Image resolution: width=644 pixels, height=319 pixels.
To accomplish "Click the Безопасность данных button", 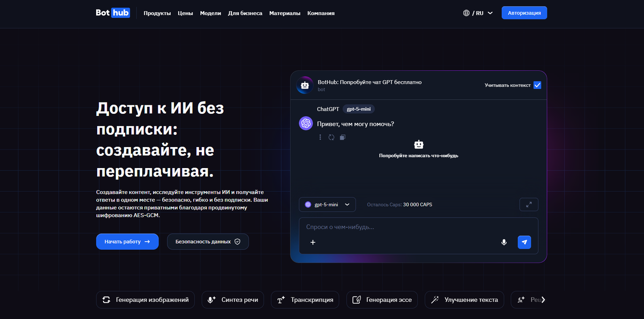I will click(x=208, y=242).
